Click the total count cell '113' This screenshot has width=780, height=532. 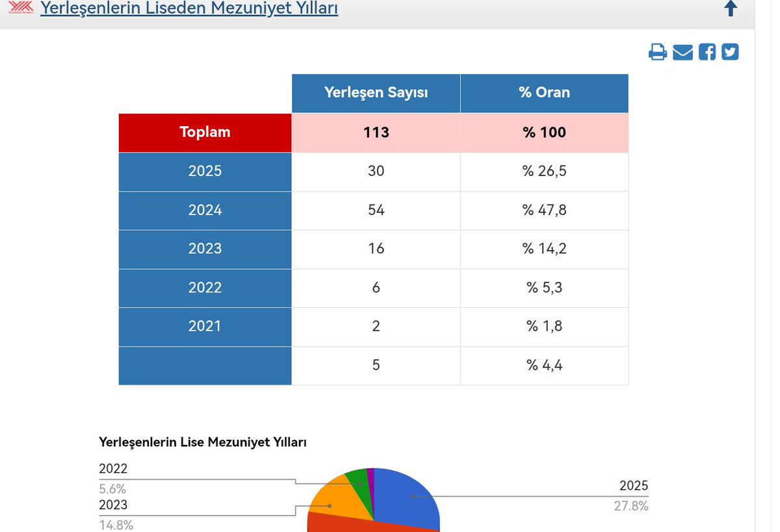pyautogui.click(x=376, y=133)
